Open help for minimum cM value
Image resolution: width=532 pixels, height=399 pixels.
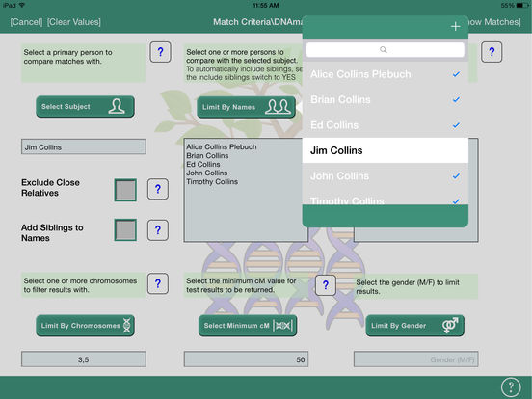pos(326,285)
